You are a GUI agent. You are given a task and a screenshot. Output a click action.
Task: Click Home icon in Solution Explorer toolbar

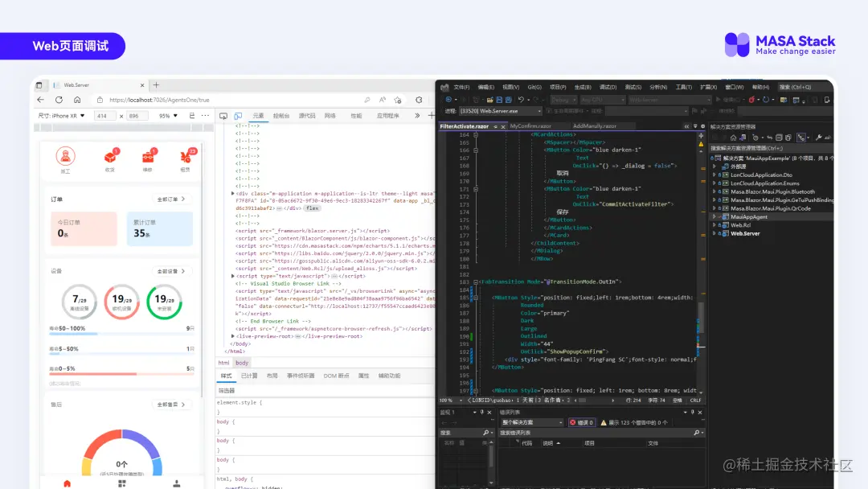[733, 138]
